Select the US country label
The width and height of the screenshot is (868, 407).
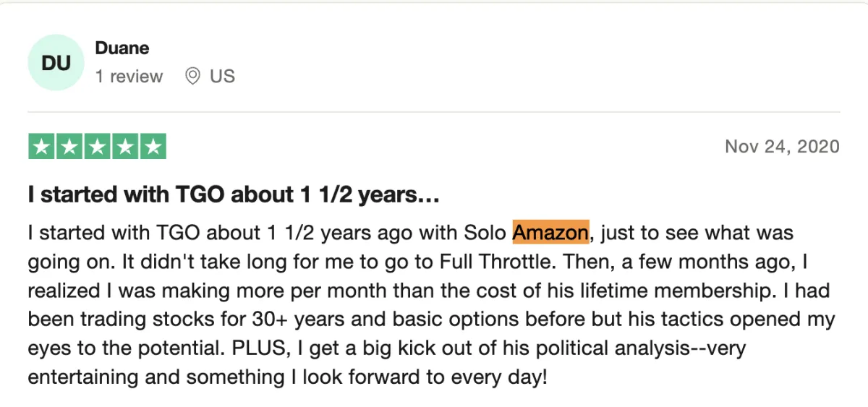click(222, 77)
